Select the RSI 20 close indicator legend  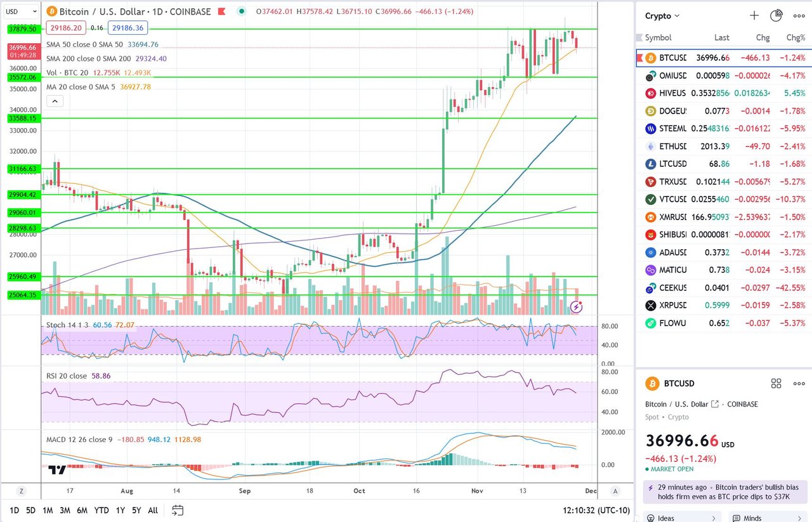tap(78, 376)
